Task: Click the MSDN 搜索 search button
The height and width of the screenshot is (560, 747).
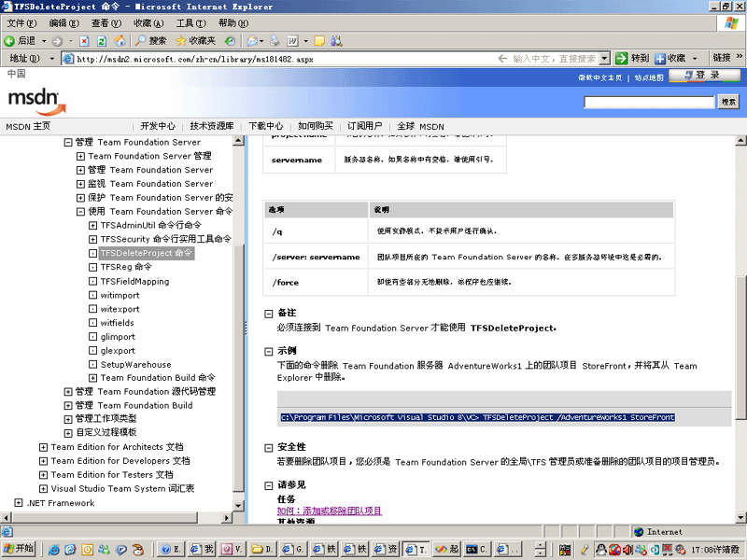Action: click(x=728, y=102)
